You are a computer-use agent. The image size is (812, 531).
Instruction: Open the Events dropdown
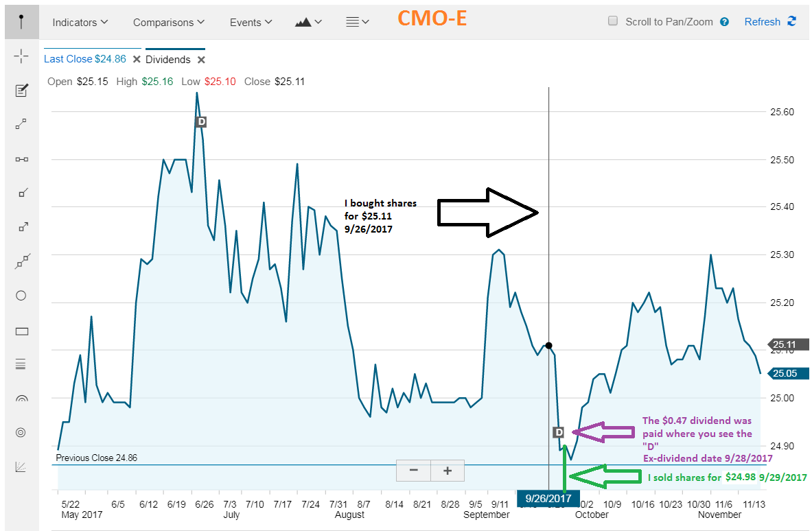tap(251, 22)
